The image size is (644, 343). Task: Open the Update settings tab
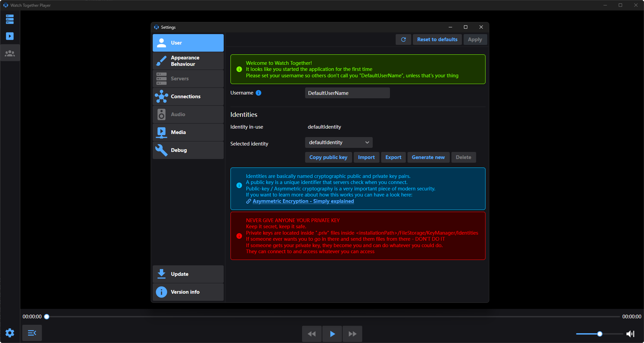point(188,274)
